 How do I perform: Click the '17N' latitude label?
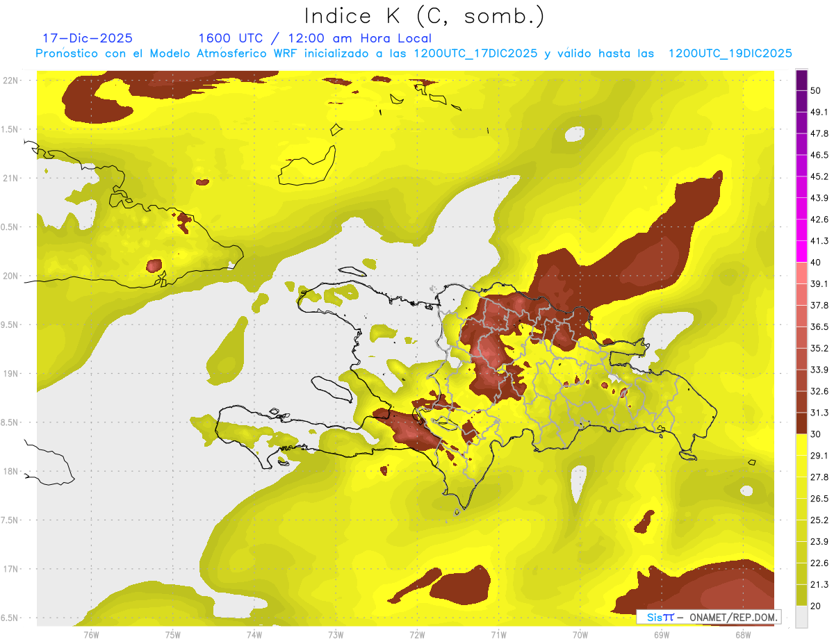[x=12, y=569]
